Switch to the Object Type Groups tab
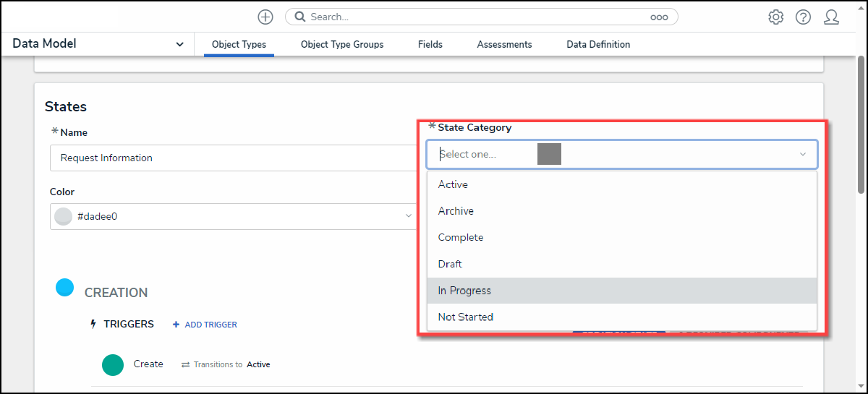This screenshot has width=868, height=394. [342, 45]
